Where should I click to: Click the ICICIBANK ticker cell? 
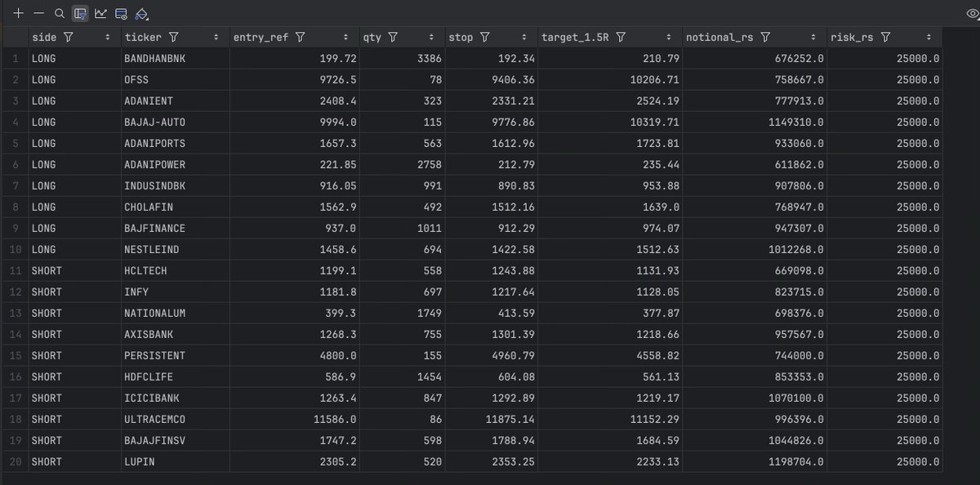(174, 398)
